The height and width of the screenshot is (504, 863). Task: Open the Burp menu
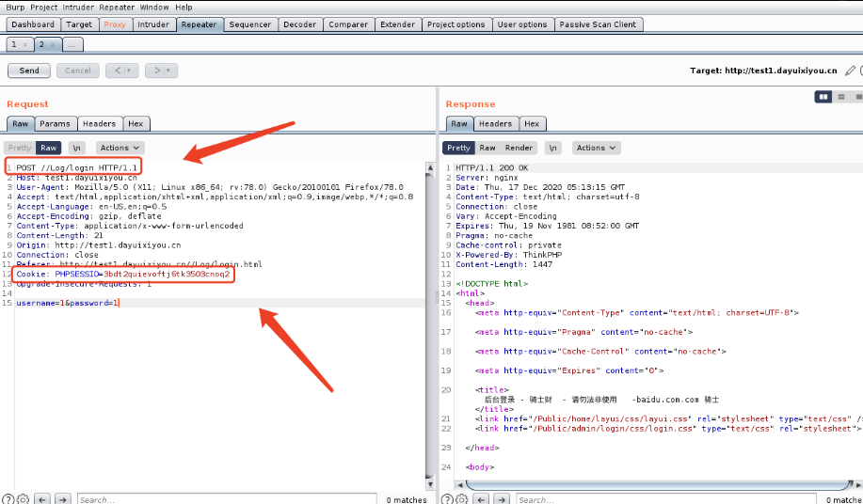pos(15,8)
